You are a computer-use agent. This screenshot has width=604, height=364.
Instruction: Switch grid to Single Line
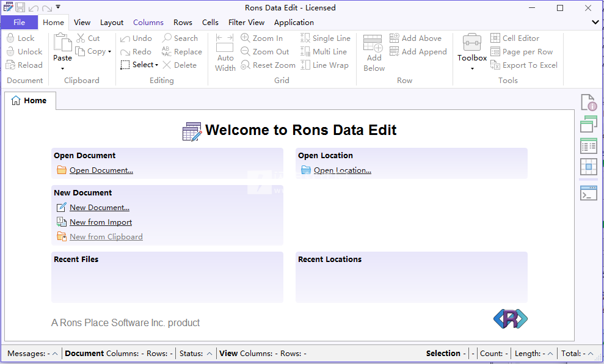tap(326, 38)
